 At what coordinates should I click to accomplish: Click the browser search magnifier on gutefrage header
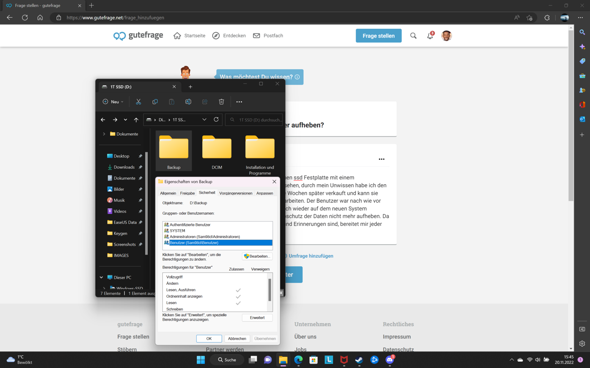point(413,36)
